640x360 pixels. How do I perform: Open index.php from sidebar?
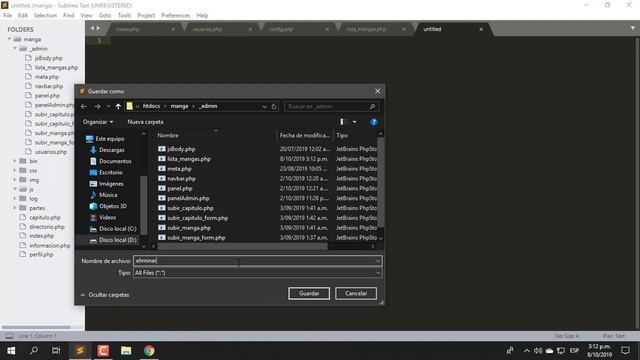pyautogui.click(x=41, y=236)
